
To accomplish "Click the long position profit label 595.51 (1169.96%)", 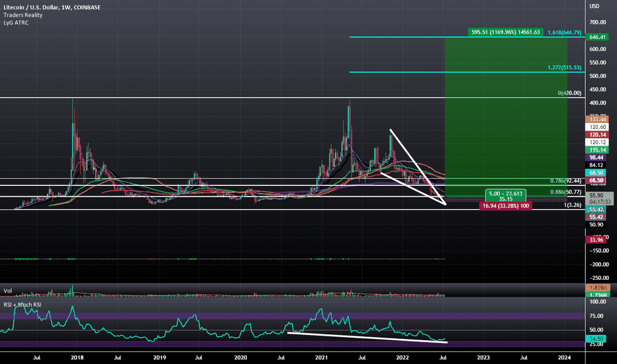I will (x=506, y=32).
